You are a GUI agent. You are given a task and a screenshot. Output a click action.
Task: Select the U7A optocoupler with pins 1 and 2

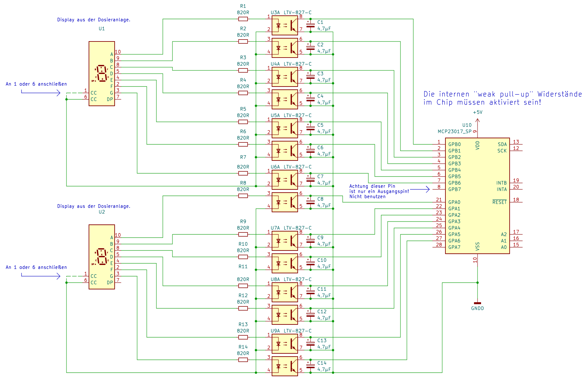click(x=285, y=241)
